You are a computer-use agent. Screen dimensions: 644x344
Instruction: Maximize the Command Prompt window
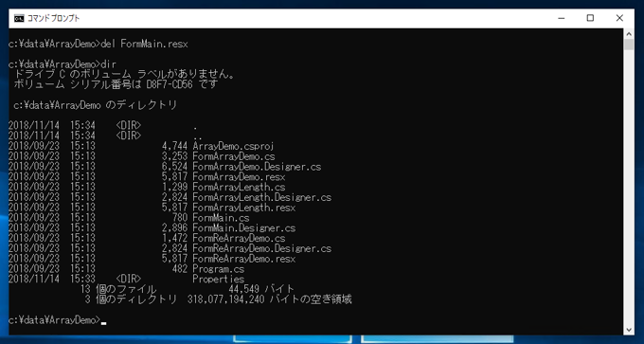click(590, 19)
